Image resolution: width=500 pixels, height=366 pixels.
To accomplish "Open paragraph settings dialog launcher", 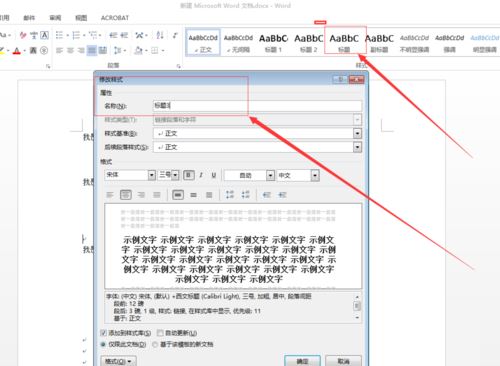I will 179,66.
